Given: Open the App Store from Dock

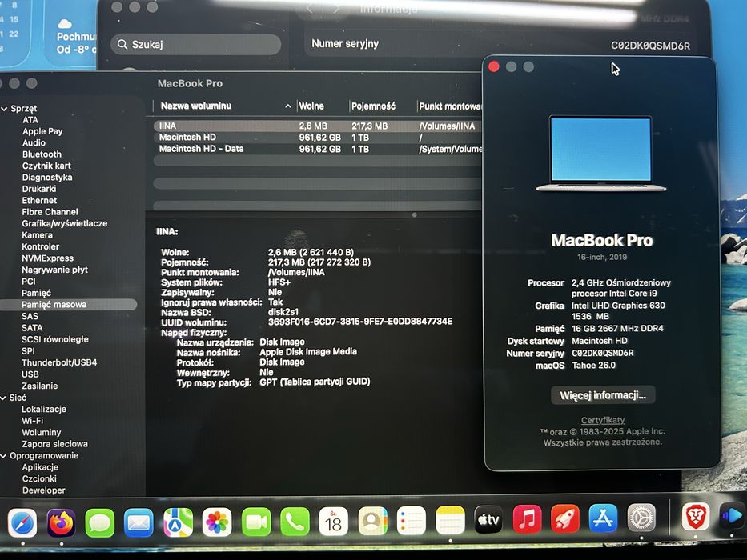Looking at the screenshot, I should 603,518.
